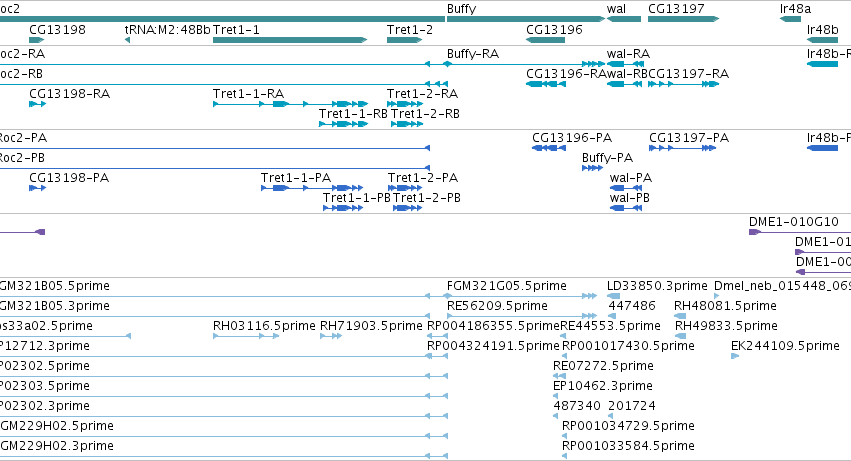Screen dimensions: 851x461
Task: Open the EP10462.3prime EST label
Action: click(602, 387)
